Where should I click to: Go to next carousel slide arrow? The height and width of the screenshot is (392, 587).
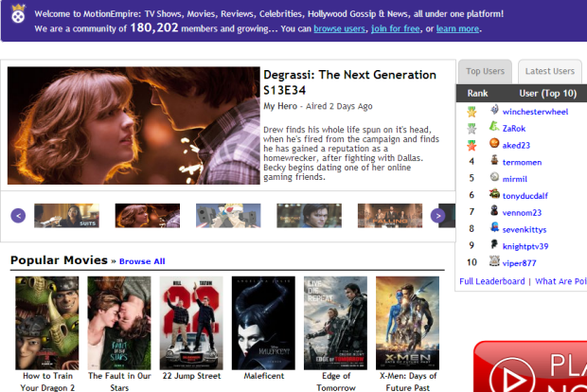pos(438,216)
